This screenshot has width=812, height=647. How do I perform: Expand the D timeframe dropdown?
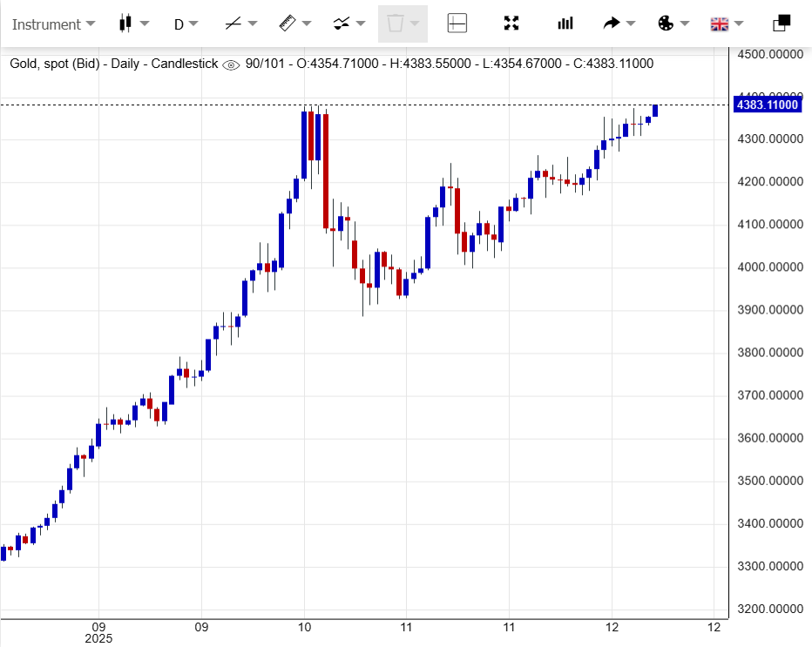[x=185, y=24]
